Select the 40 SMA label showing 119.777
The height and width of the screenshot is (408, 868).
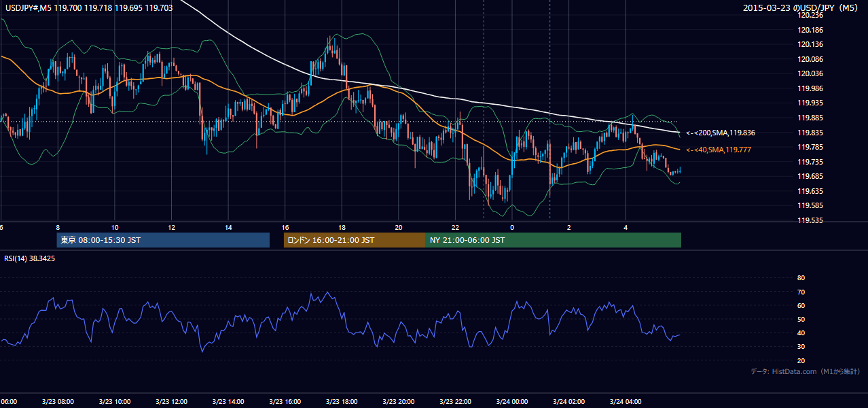point(719,150)
